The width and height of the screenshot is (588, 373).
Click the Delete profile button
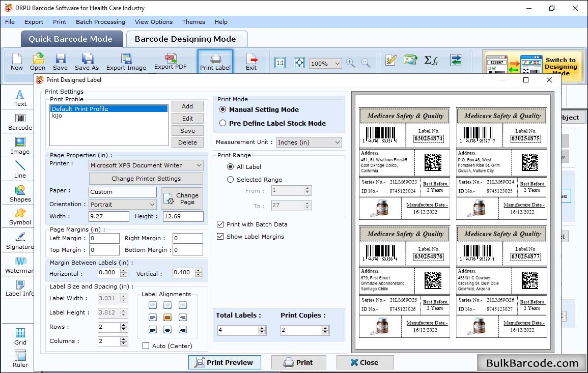point(187,142)
